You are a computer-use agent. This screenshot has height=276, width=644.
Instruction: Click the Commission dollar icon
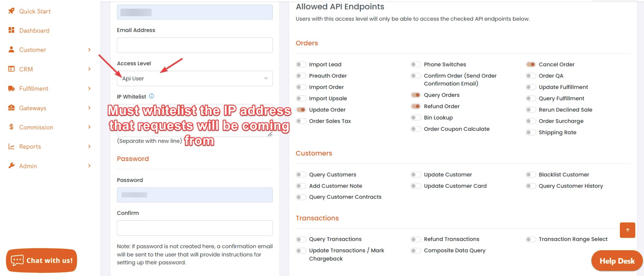click(x=11, y=127)
